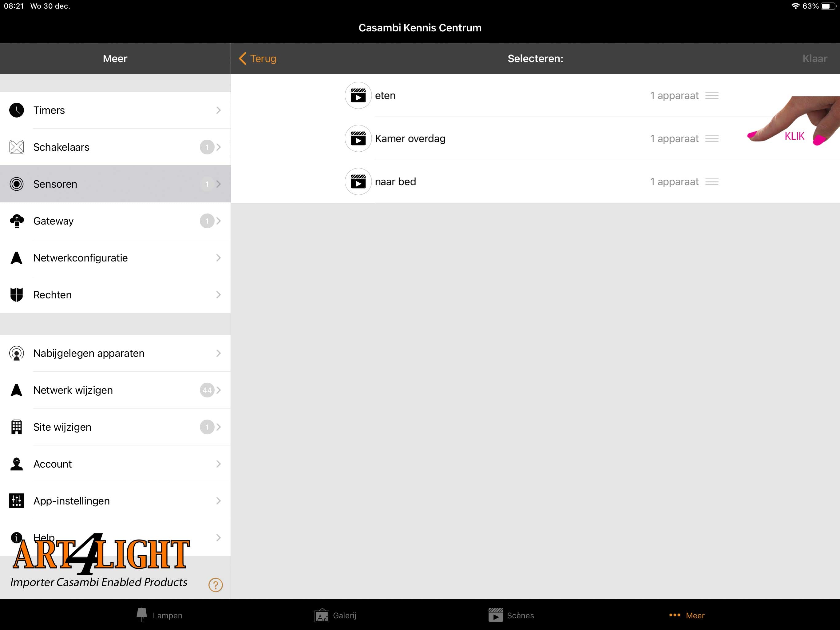
Task: Click the scene icon for 'Kamer overdag'
Action: 358,138
